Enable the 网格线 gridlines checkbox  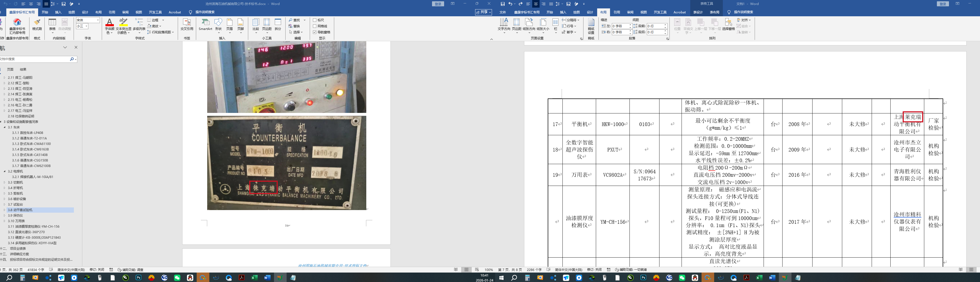tap(315, 26)
